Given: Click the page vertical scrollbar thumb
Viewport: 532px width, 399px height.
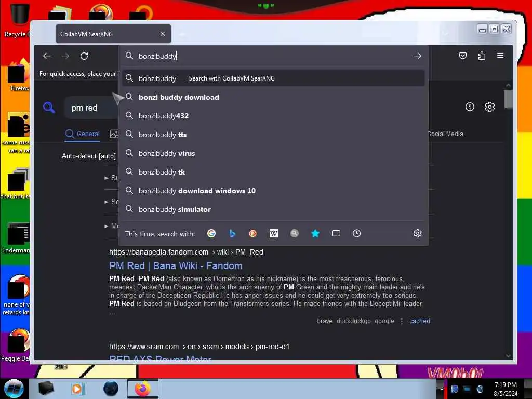Looking at the screenshot, I should [508, 99].
